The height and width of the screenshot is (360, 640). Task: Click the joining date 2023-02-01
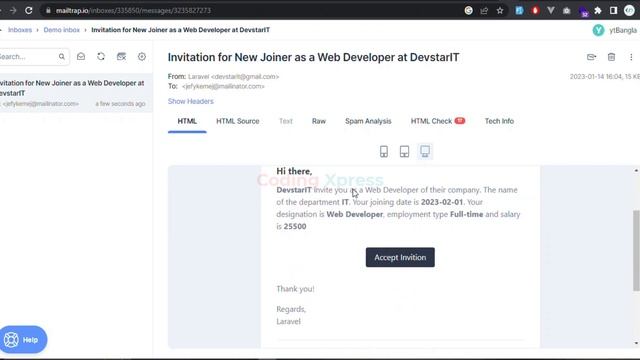pyautogui.click(x=442, y=202)
